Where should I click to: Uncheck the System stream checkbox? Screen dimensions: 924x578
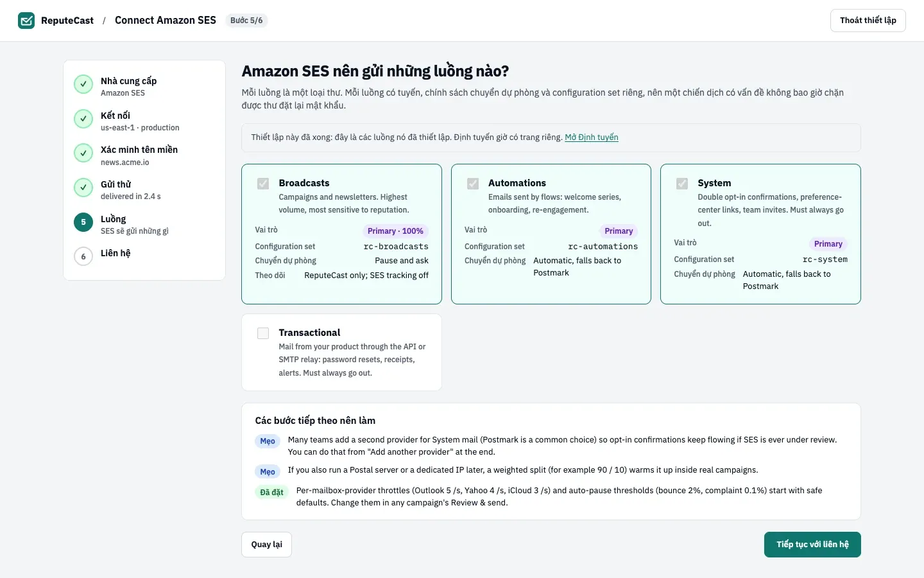[x=682, y=184]
